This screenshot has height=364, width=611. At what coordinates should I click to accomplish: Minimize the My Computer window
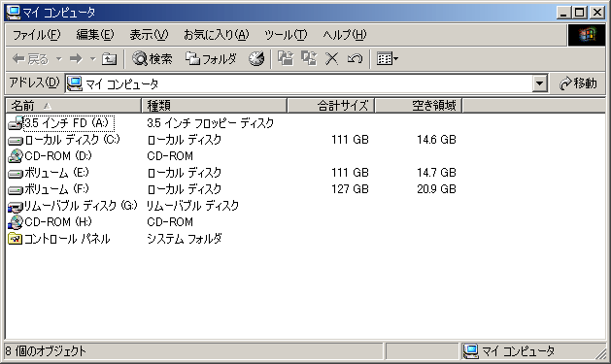pyautogui.click(x=563, y=13)
